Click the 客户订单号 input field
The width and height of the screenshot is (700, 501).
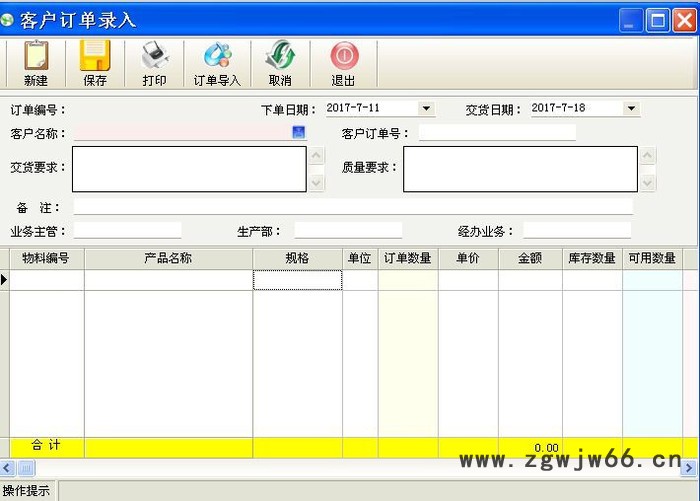497,133
